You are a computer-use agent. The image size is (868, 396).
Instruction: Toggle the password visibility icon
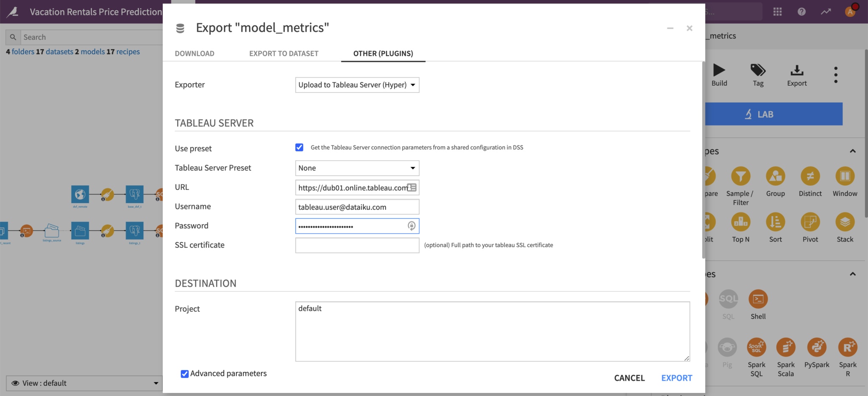[411, 226]
